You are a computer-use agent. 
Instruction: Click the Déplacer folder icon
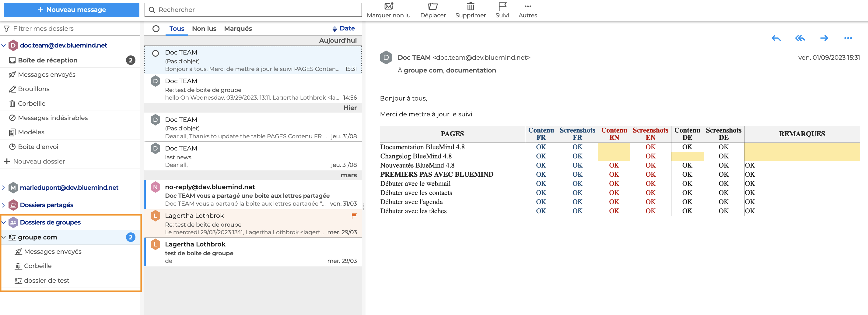pos(433,6)
